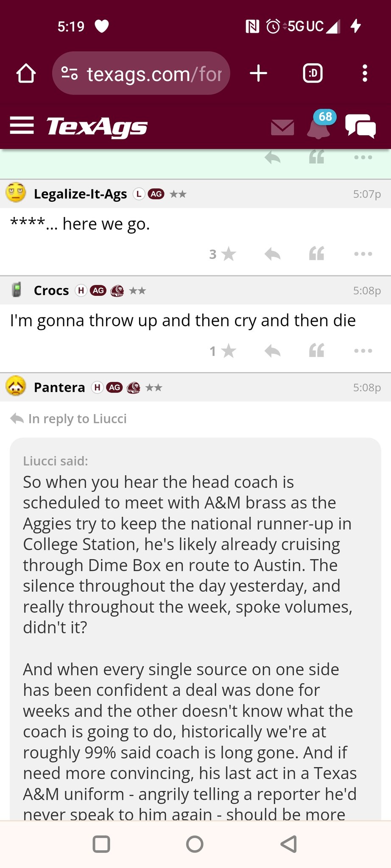
Task: Open the TexAgs hamburger menu
Action: point(22,125)
